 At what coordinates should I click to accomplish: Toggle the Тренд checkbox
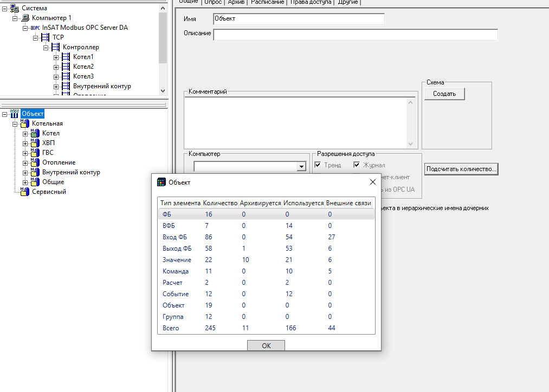pyautogui.click(x=318, y=165)
